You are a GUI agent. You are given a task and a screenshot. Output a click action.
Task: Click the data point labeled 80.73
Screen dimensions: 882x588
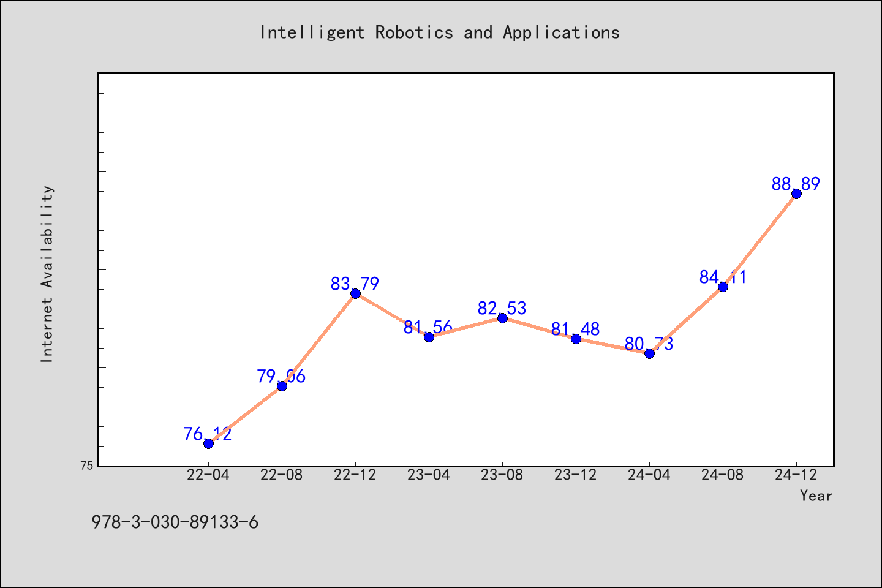649,353
